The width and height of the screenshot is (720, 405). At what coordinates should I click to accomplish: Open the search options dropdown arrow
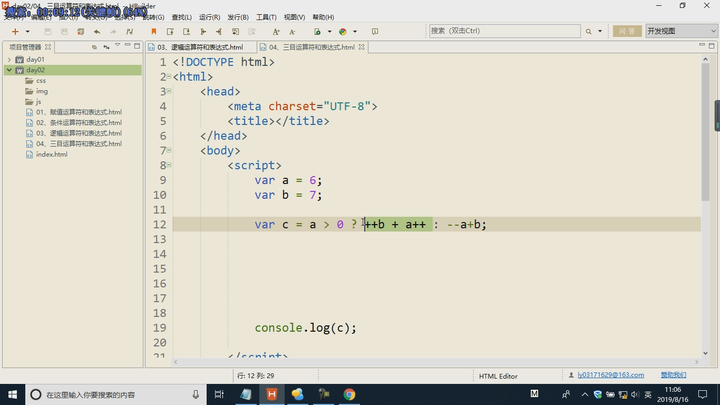pos(600,31)
